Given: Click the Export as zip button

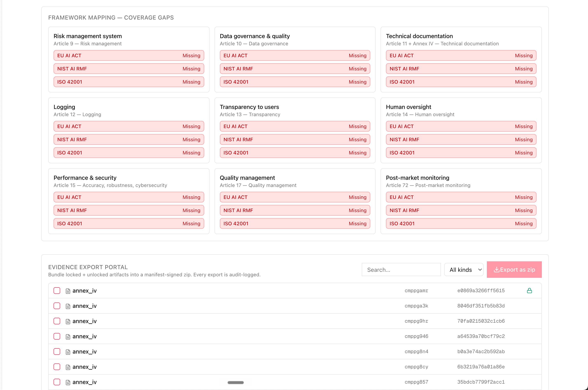Looking at the screenshot, I should (514, 270).
